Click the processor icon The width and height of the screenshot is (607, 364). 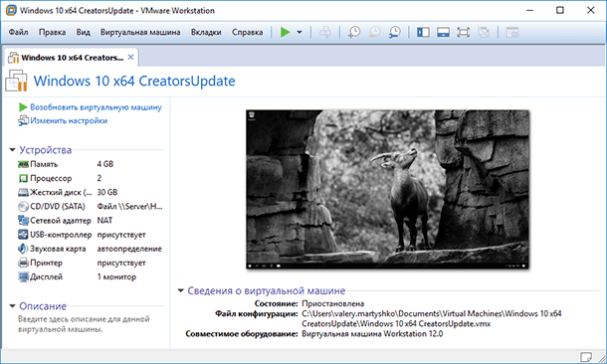point(23,178)
